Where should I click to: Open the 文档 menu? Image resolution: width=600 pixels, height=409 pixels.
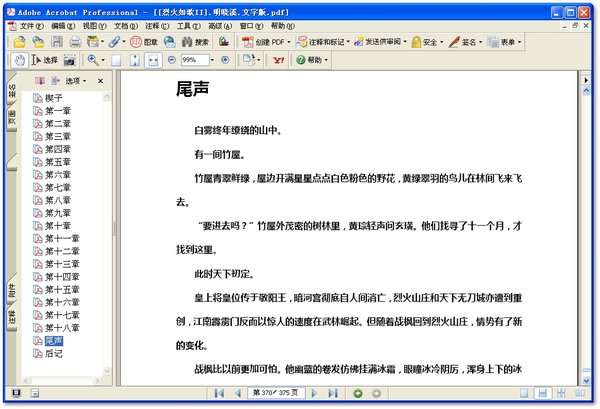(126, 26)
